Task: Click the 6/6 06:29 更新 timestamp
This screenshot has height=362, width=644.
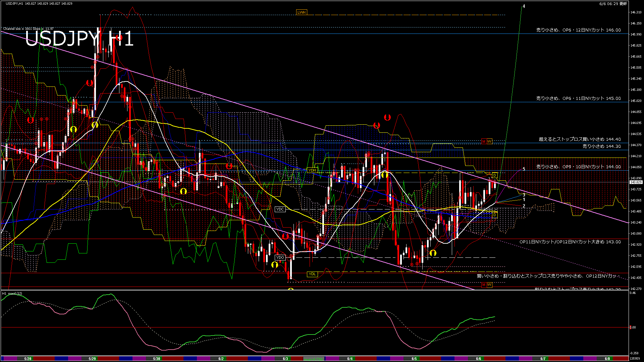Action: click(613, 4)
